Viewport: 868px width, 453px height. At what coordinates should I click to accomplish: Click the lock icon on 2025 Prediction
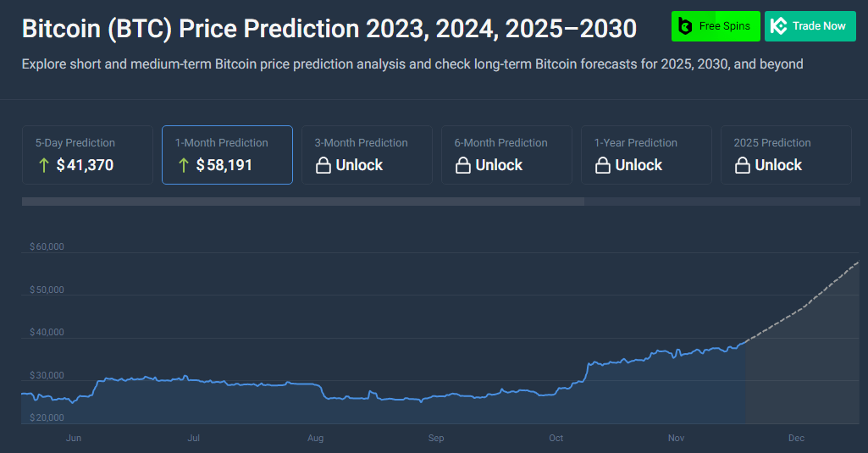(x=742, y=166)
